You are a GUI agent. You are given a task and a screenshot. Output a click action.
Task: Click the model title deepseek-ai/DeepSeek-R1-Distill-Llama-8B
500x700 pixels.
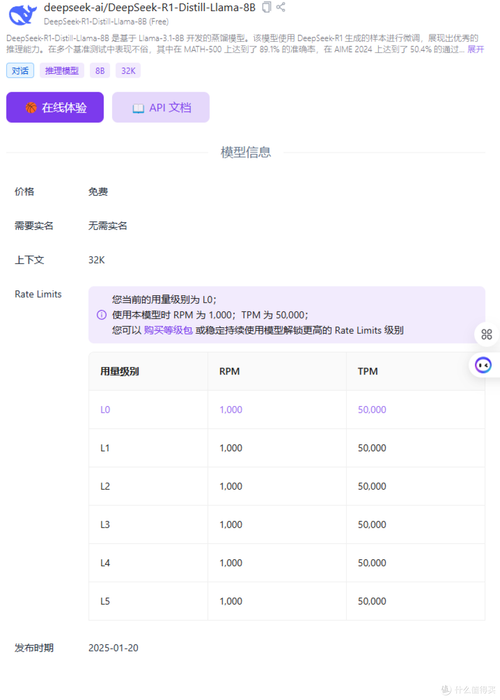150,7
